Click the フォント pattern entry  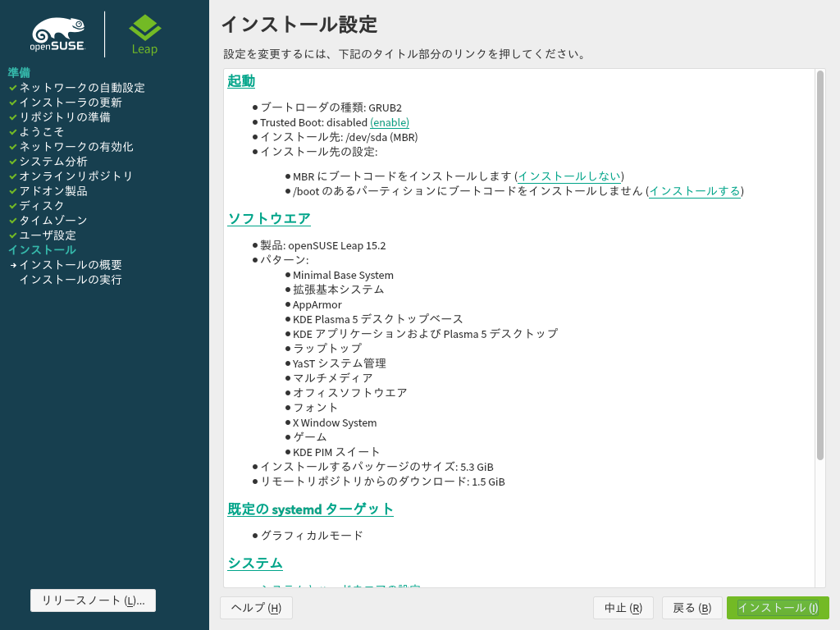pos(316,408)
